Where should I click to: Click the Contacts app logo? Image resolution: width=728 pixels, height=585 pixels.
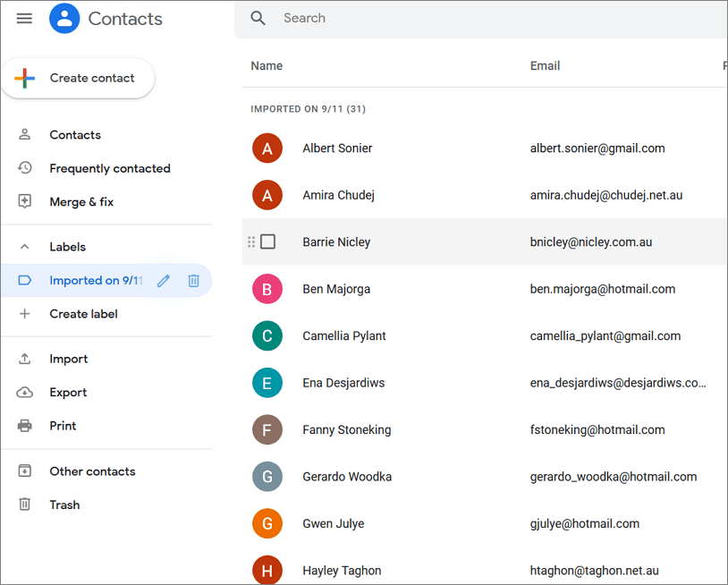(x=63, y=18)
